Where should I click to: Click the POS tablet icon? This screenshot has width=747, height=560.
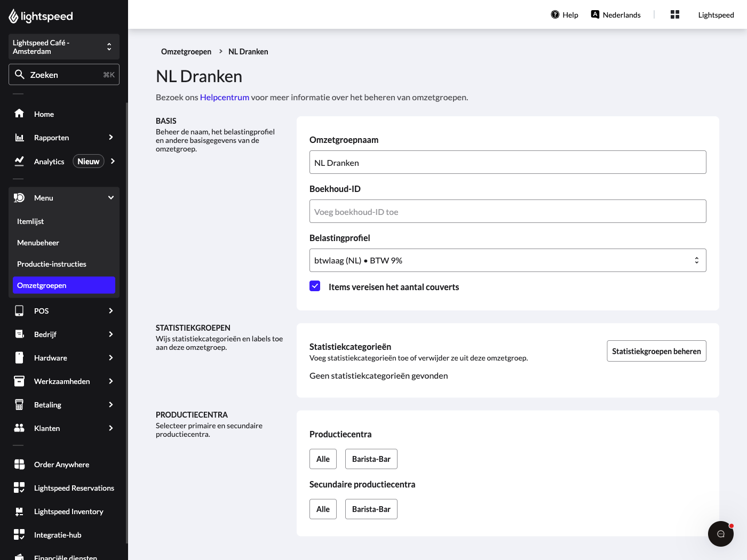tap(19, 310)
